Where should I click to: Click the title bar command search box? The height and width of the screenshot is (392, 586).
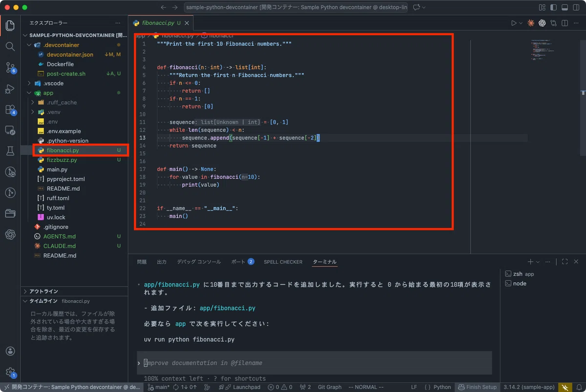click(296, 7)
